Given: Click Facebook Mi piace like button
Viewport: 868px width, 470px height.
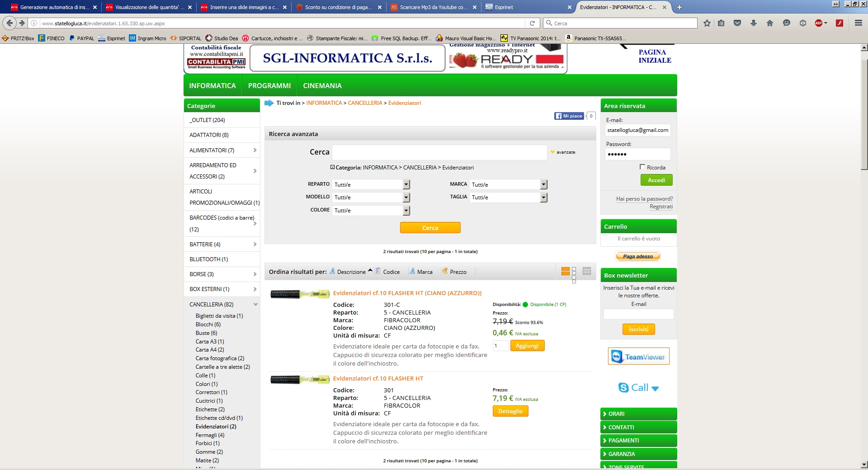Looking at the screenshot, I should point(569,116).
